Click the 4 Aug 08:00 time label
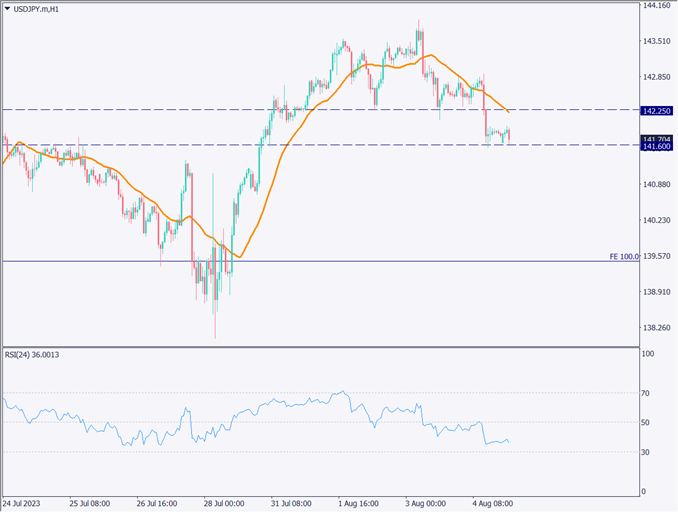 [492, 504]
